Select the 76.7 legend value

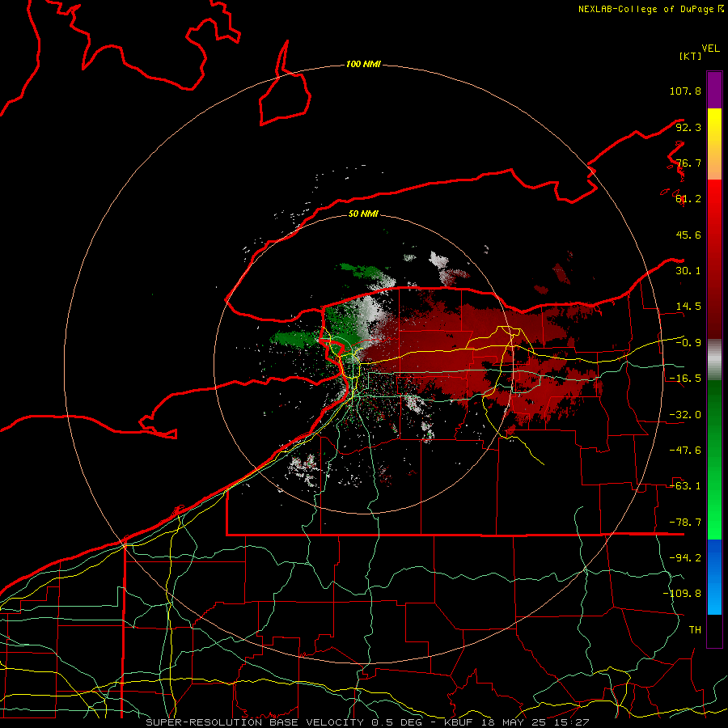pyautogui.click(x=688, y=163)
